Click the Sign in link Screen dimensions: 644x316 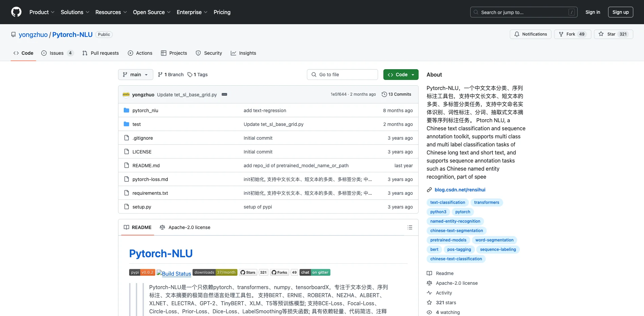593,12
